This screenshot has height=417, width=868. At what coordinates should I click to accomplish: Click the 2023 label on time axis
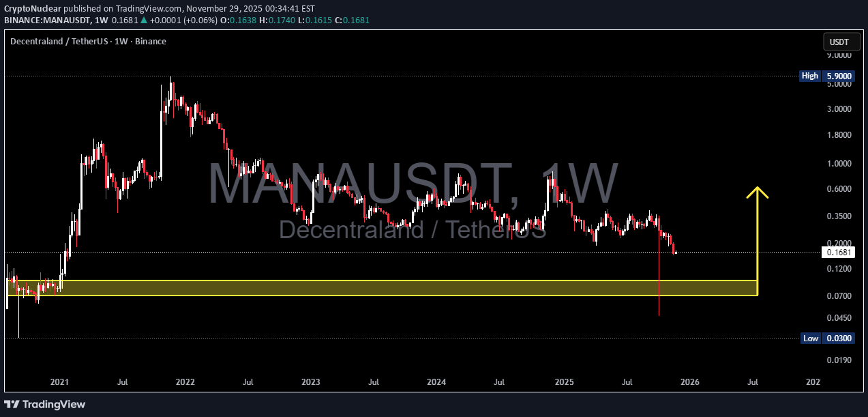pos(311,383)
